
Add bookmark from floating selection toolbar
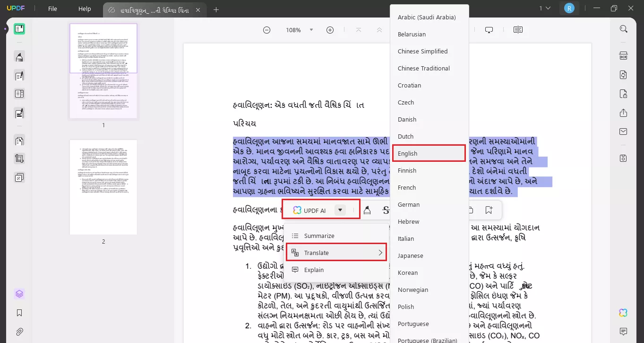pos(489,210)
